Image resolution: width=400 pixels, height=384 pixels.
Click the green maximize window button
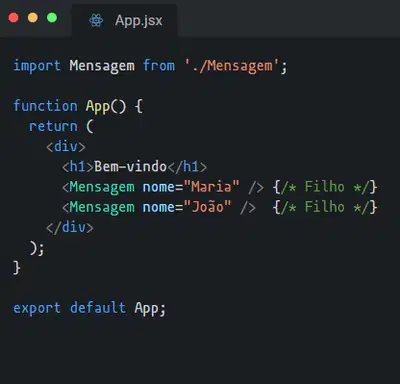tap(52, 17)
